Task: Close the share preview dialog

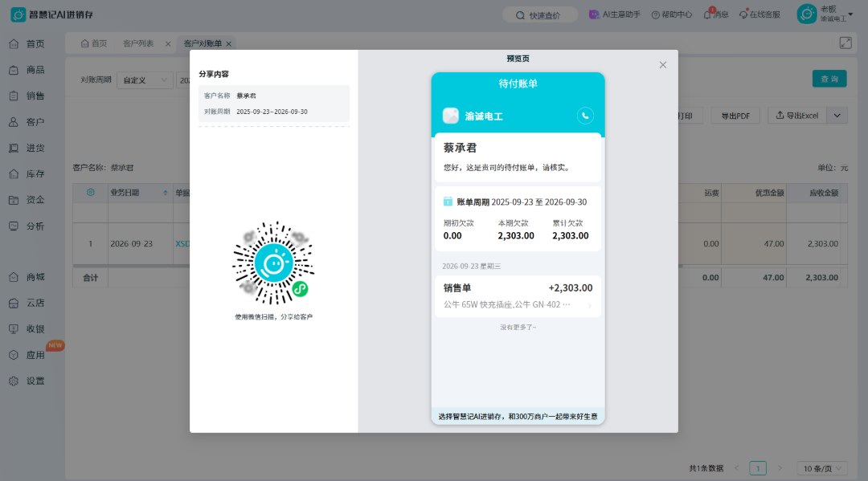Action: coord(662,65)
